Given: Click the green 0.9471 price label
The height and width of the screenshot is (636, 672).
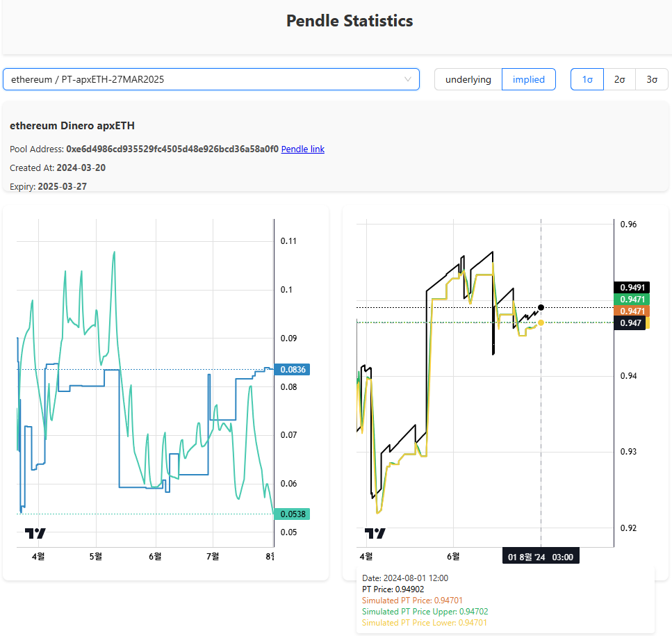Looking at the screenshot, I should tap(632, 299).
